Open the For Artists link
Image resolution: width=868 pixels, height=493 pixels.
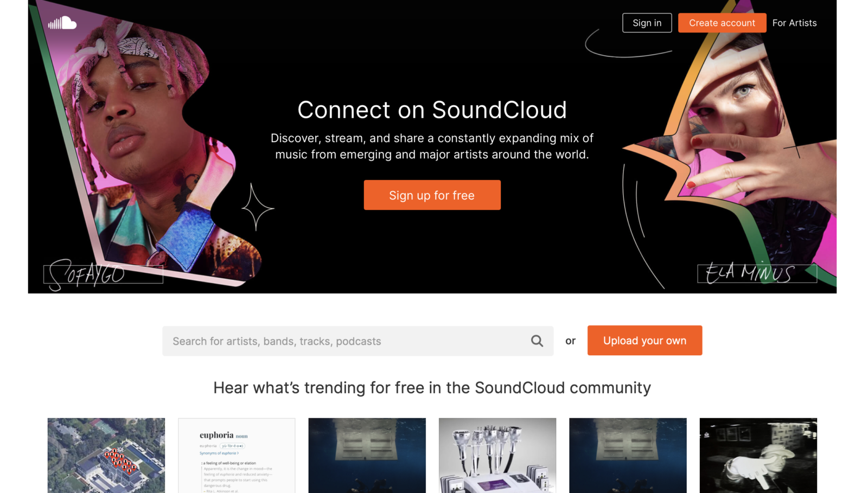(x=794, y=23)
